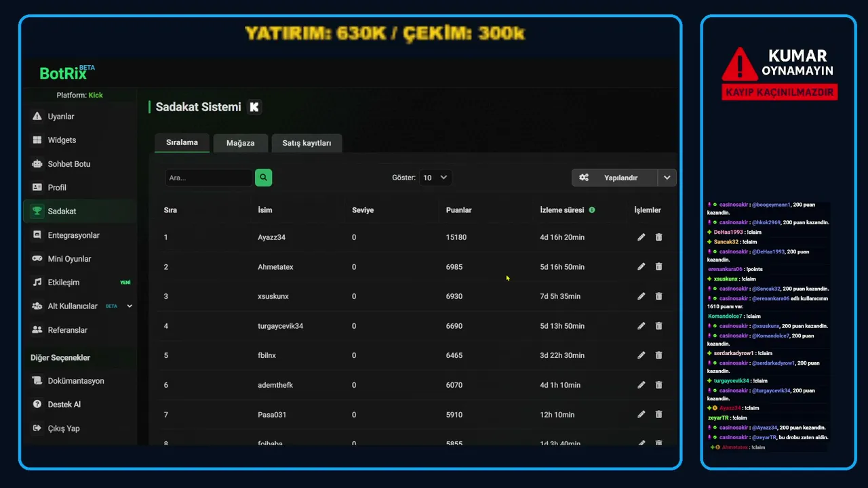Click the green search magnifier button
This screenshot has width=868, height=488.
[x=263, y=178]
